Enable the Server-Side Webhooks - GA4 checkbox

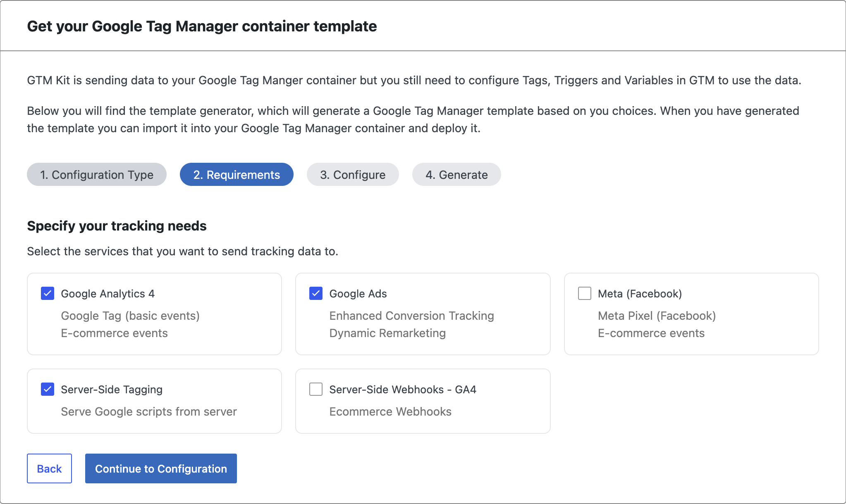point(316,389)
